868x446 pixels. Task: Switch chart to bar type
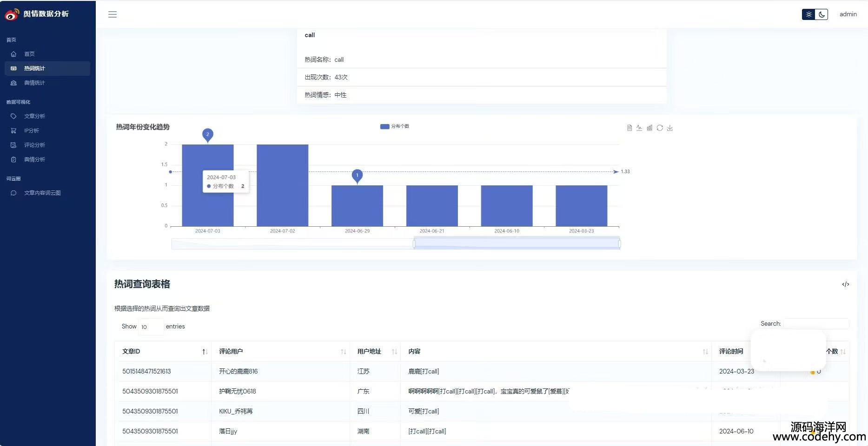pyautogui.click(x=649, y=128)
